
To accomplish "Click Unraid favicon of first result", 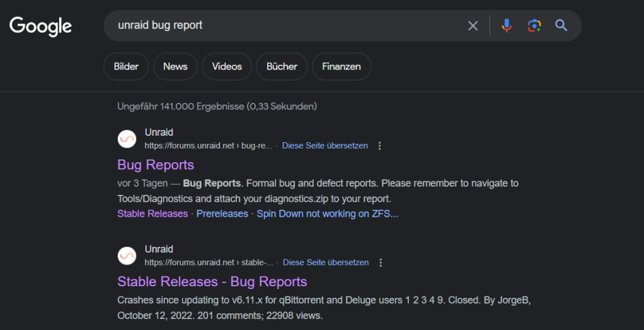I will click(127, 139).
